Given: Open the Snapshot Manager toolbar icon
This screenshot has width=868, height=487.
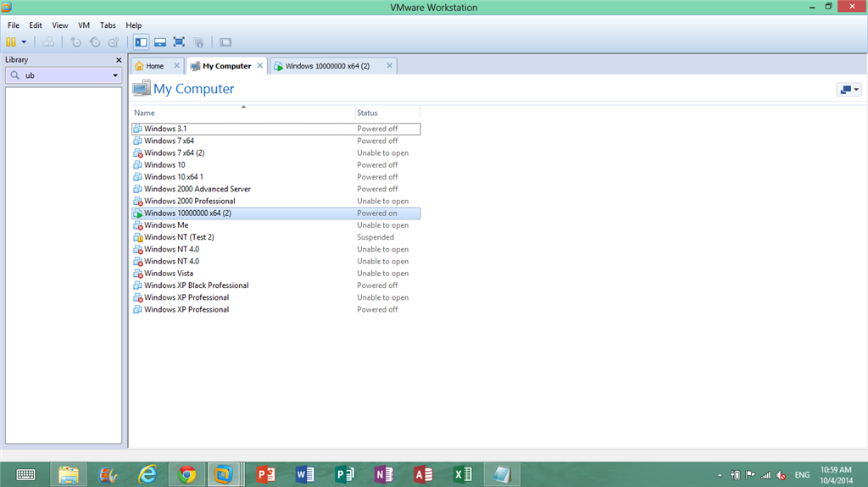Looking at the screenshot, I should pos(114,42).
